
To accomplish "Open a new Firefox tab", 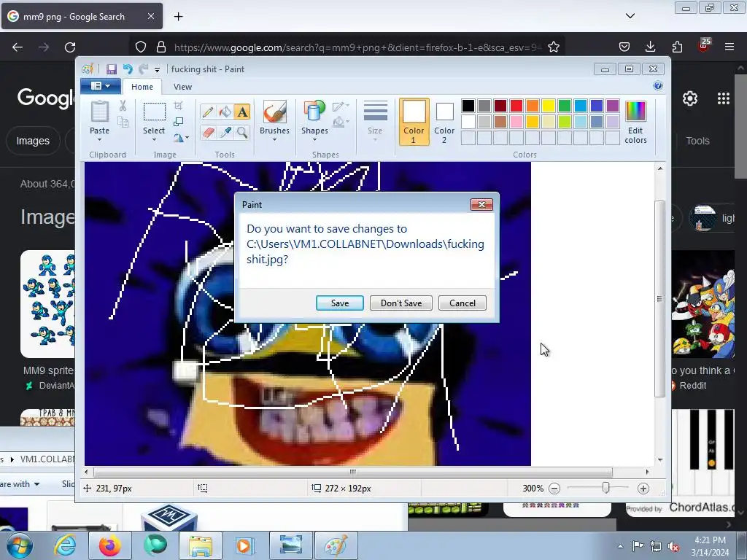I will [x=178, y=17].
